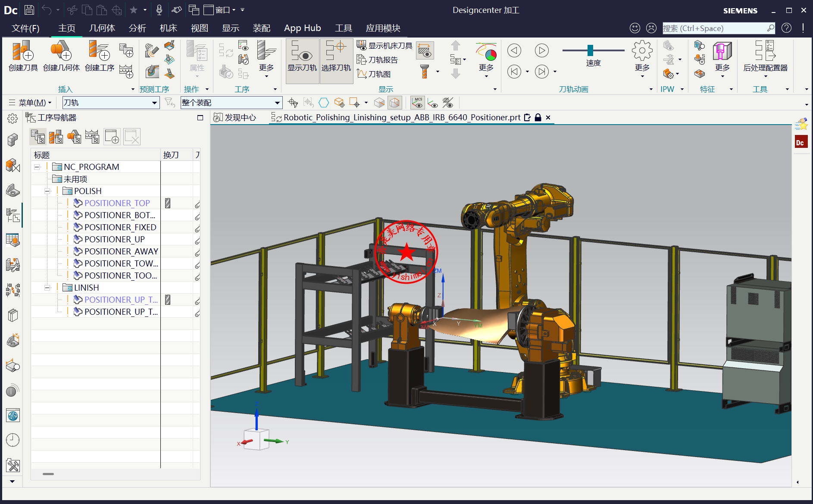The image size is (813, 504).
Task: Toggle Show Machine Tool (显示机床刀具) option
Action: coord(385,46)
